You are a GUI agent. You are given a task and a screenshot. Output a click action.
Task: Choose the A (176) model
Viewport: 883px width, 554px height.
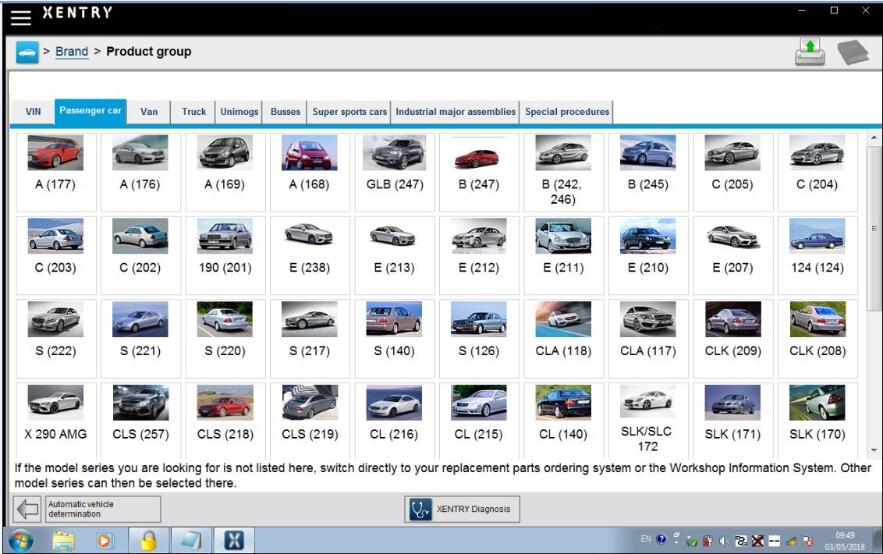140,172
